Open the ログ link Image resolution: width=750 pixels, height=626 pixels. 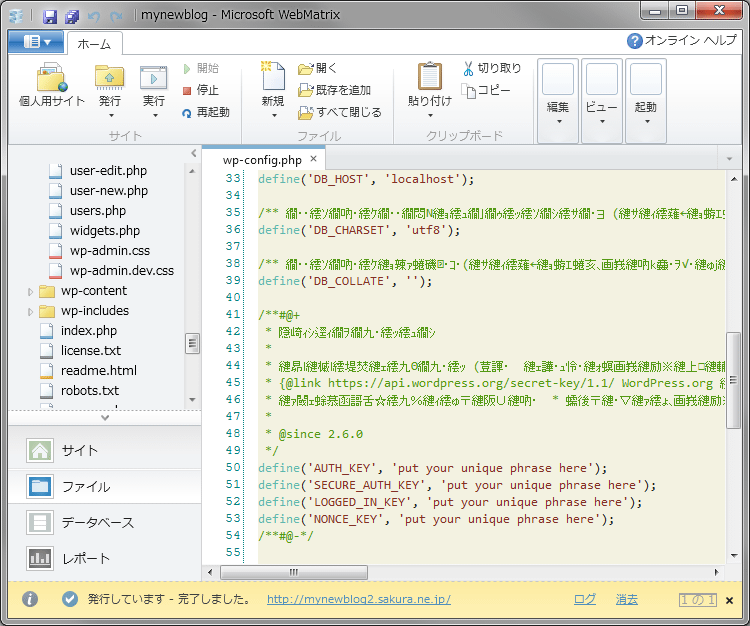point(585,599)
